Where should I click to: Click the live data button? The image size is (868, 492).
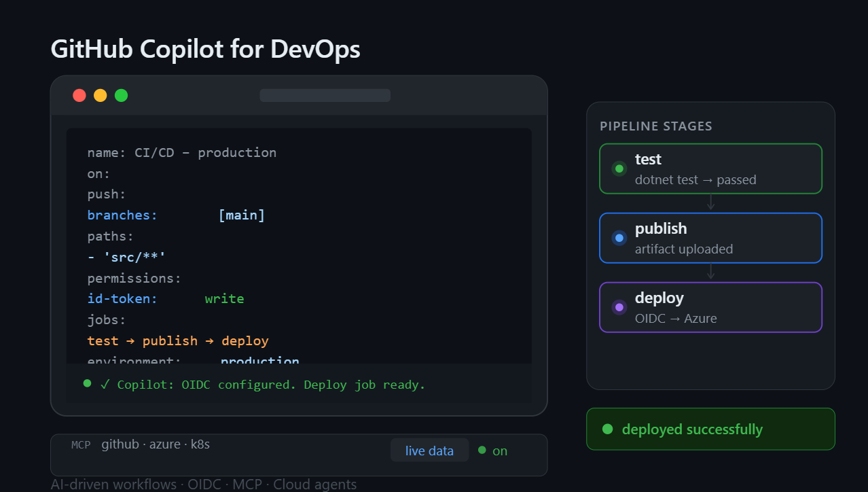pos(429,451)
